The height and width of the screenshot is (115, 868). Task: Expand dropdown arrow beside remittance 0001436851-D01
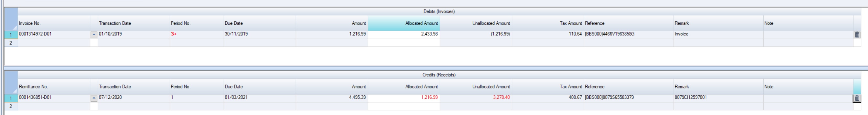[x=94, y=98]
